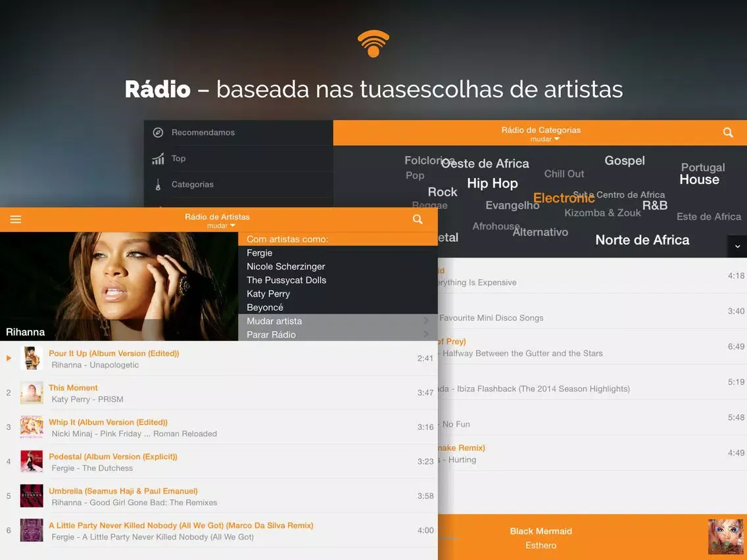Click the search icon in Rádio de Artistas header
The height and width of the screenshot is (560, 747).
418,219
